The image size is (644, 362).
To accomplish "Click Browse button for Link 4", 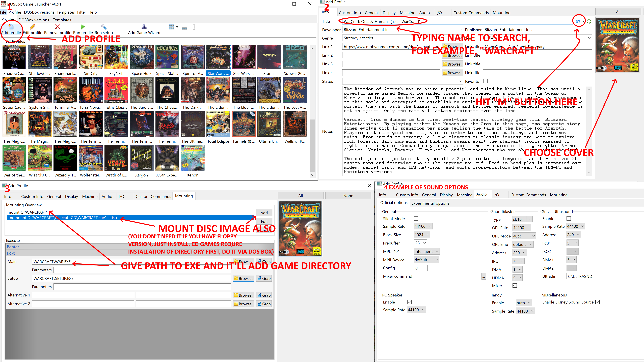I will (452, 73).
